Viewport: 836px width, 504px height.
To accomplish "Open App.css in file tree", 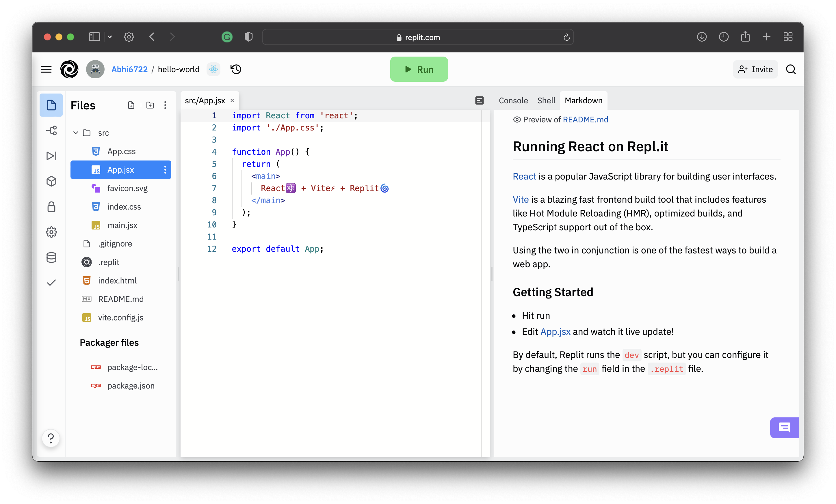I will [121, 151].
